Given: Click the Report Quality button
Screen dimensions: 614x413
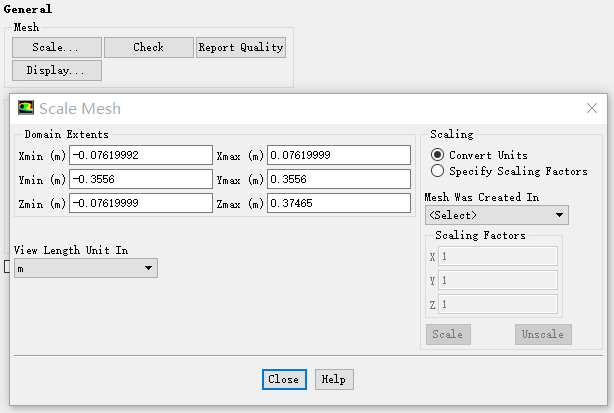Looking at the screenshot, I should tap(241, 47).
